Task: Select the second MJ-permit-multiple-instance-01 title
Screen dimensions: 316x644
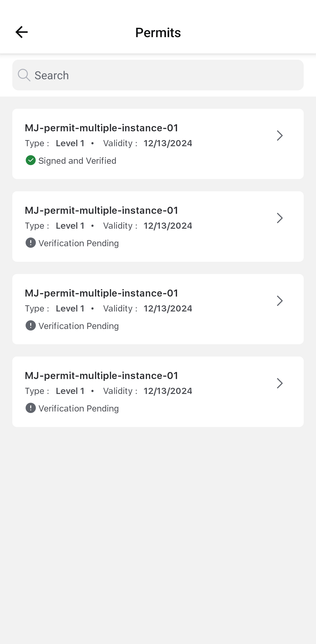Action: click(102, 210)
